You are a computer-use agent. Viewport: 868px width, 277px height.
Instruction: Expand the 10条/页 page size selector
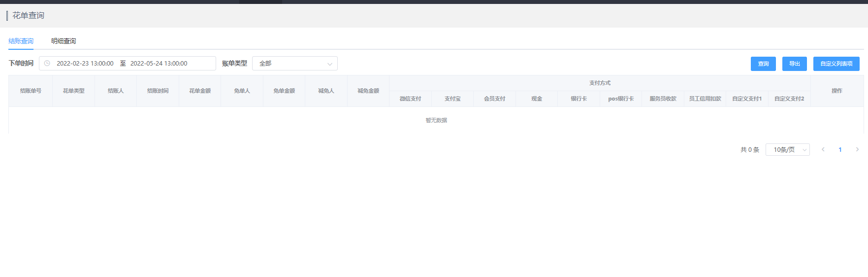click(788, 149)
